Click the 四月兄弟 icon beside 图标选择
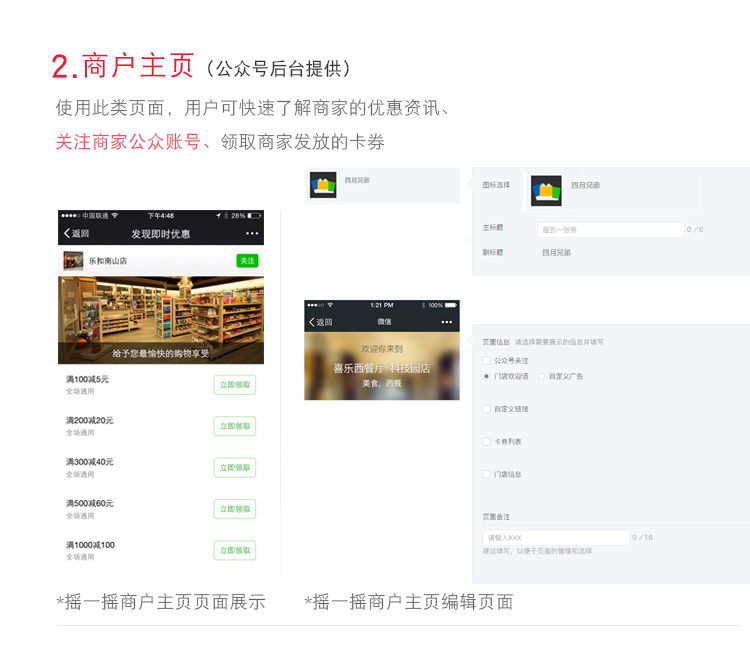This screenshot has height=650, width=750. 546,190
